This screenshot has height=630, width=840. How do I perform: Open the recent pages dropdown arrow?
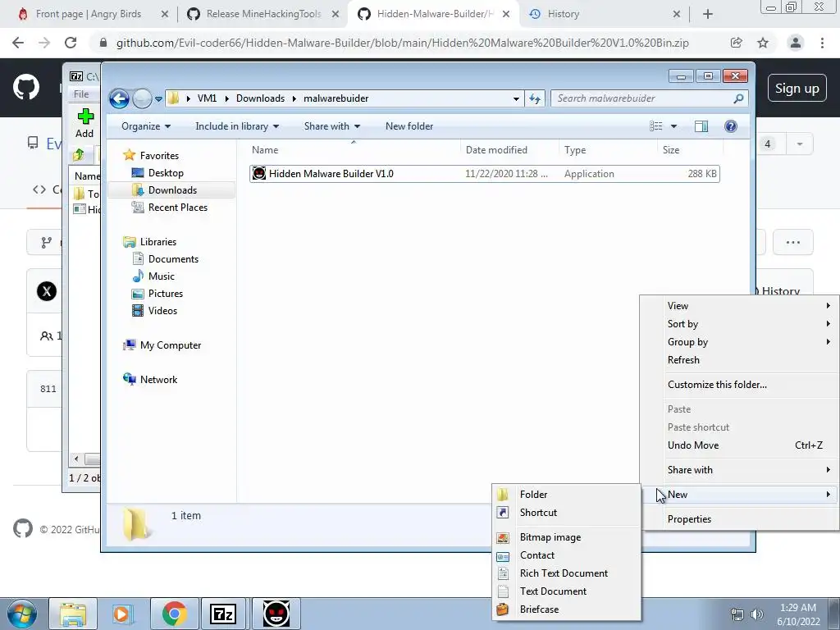(x=158, y=99)
